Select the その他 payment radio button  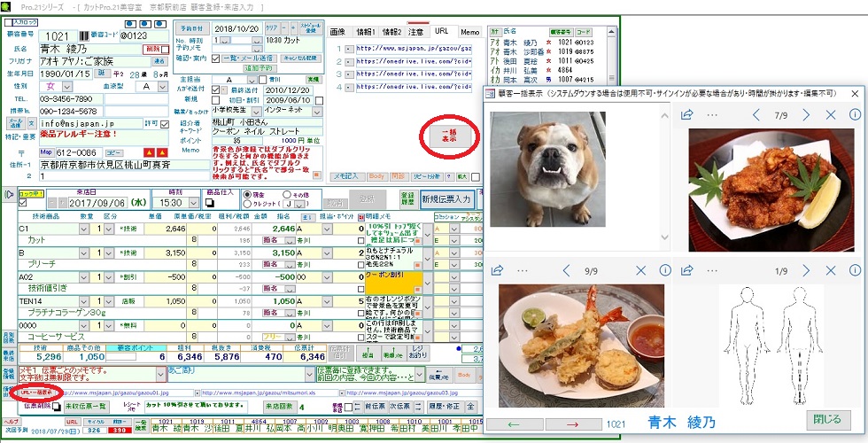pyautogui.click(x=286, y=194)
